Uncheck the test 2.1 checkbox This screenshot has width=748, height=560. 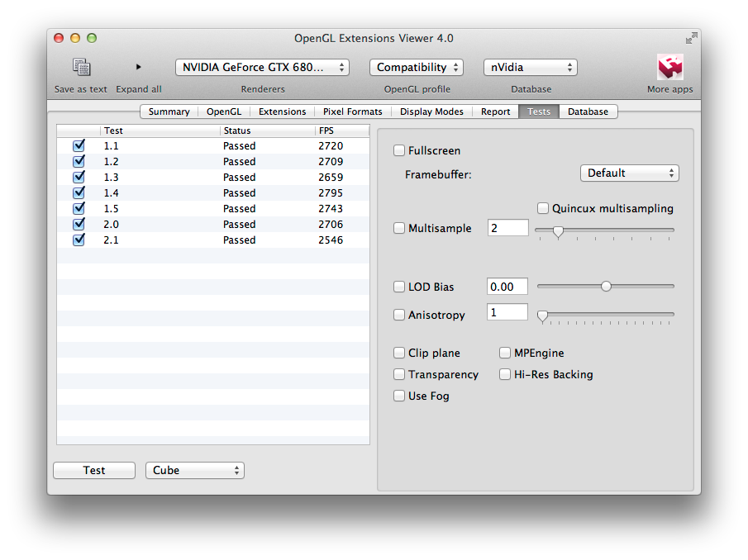point(79,240)
